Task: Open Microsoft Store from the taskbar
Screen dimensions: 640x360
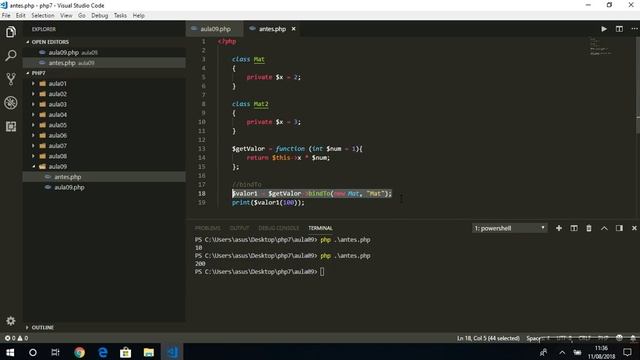Action: coord(125,352)
